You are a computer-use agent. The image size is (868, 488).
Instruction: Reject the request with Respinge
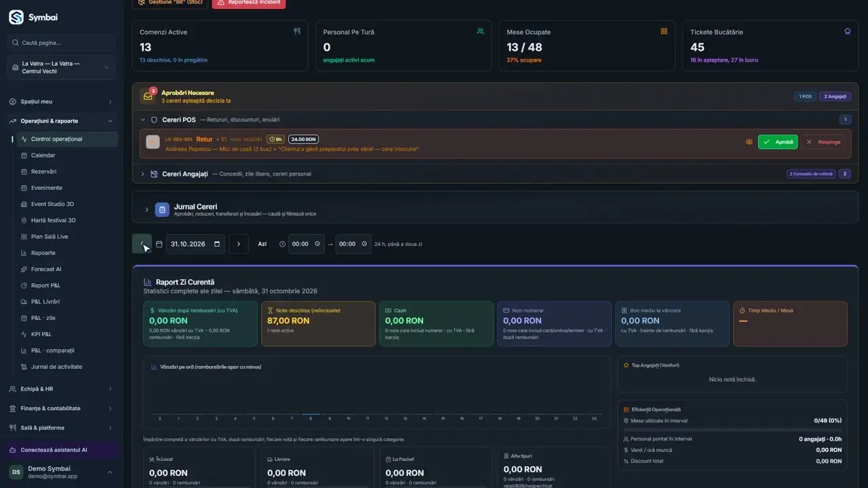[x=823, y=142]
